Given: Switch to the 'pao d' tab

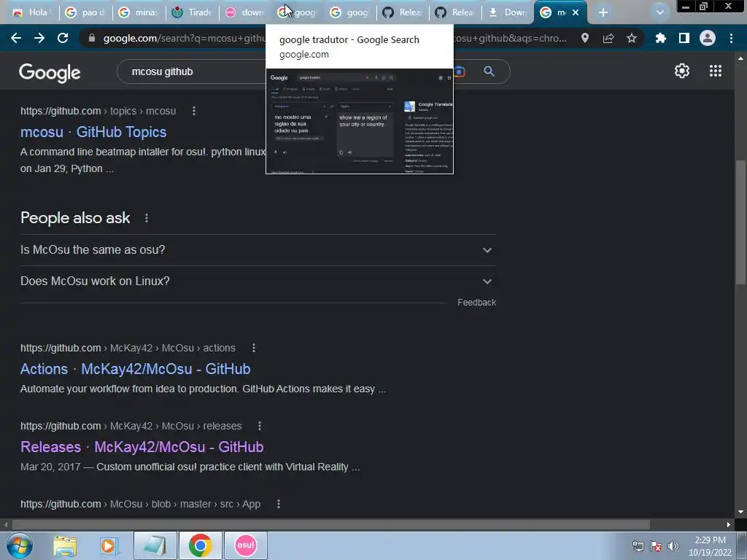Looking at the screenshot, I should pos(86,12).
